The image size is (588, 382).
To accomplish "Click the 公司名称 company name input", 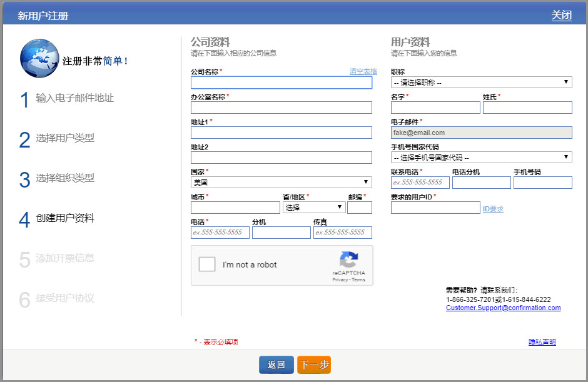I will pyautogui.click(x=281, y=83).
